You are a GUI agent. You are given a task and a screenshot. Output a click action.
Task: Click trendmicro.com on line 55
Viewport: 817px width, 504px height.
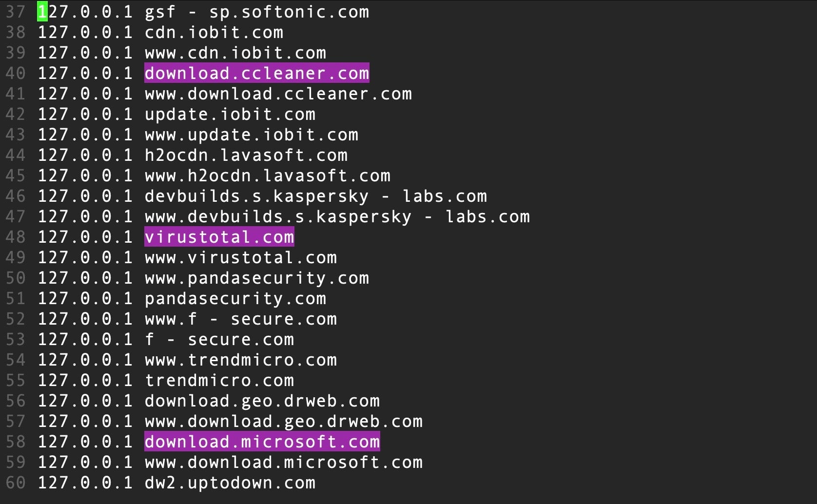coord(219,380)
